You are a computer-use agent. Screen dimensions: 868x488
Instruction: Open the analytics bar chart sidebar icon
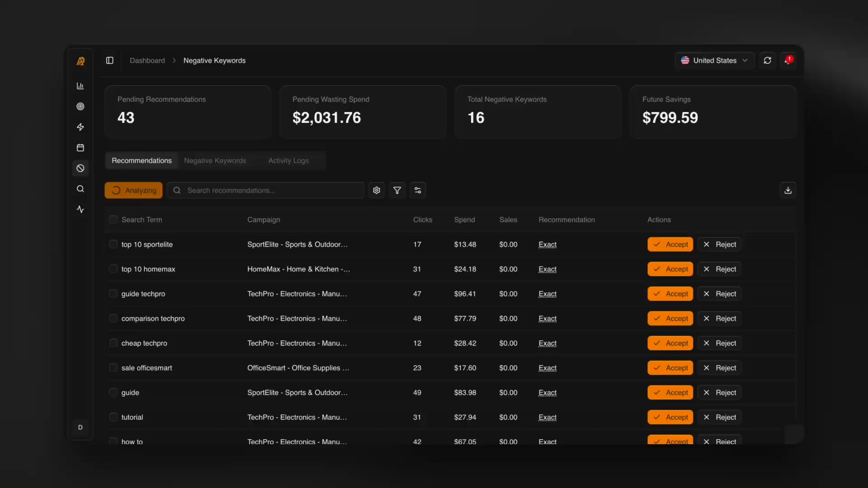click(x=80, y=86)
